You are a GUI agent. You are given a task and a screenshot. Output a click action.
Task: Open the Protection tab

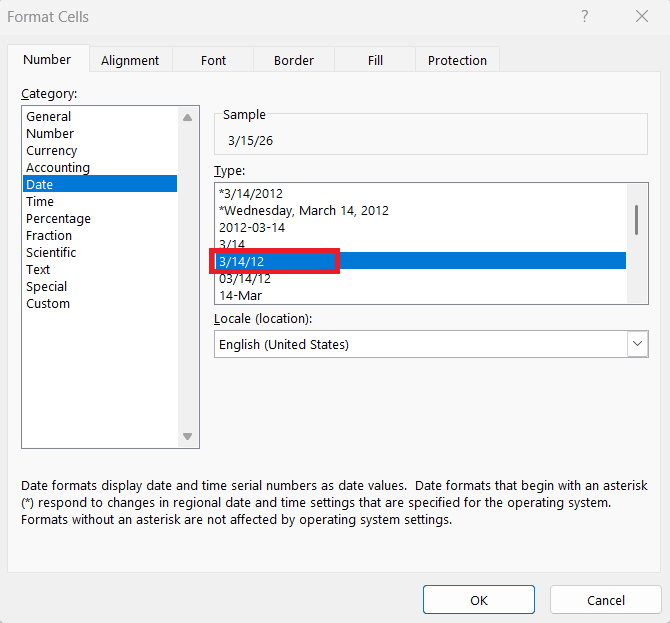[x=457, y=60]
